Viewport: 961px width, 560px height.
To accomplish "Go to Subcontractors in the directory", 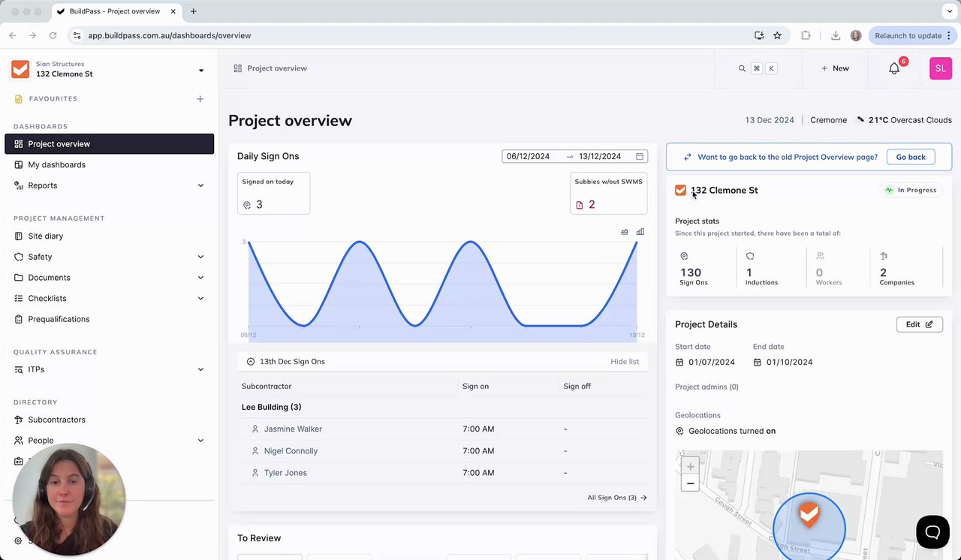I will point(56,420).
